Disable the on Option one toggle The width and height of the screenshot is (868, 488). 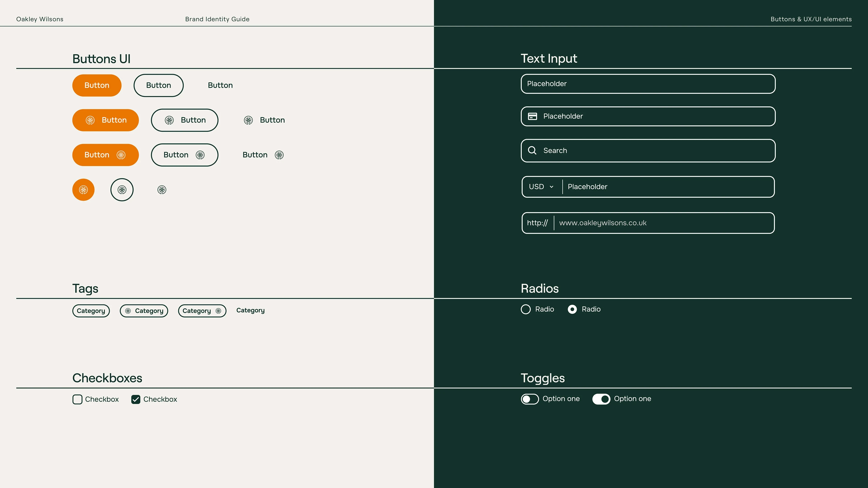[x=601, y=399]
